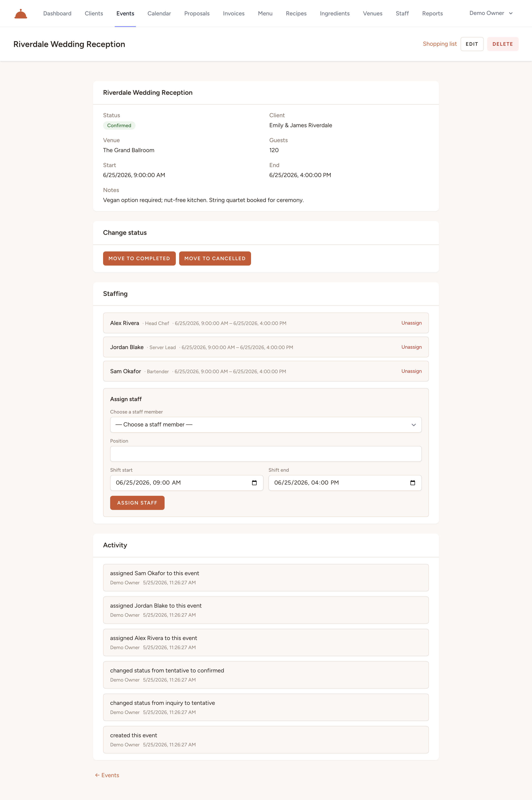Unassign Jordan Blake from the event
Viewport: 532px width, 800px height.
411,347
